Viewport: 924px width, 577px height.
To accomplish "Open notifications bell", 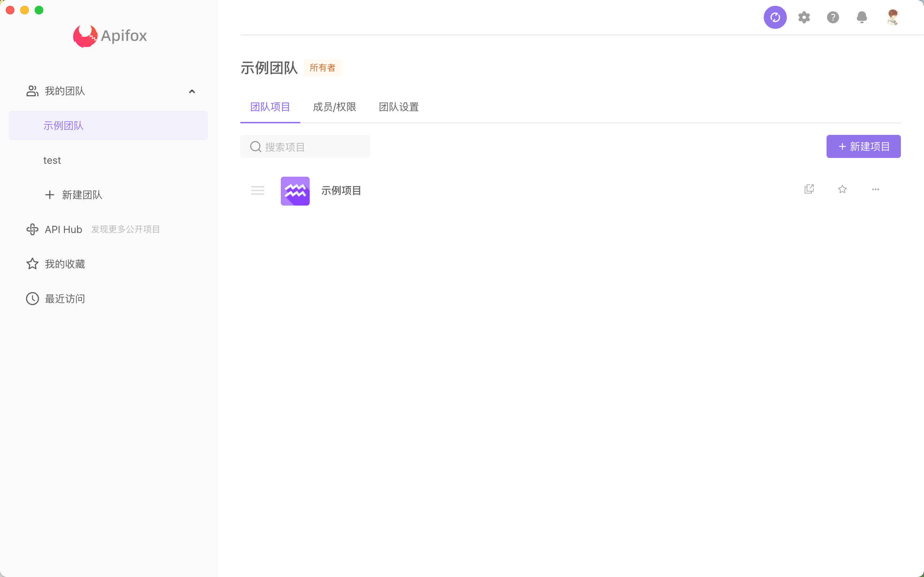I will click(x=862, y=17).
